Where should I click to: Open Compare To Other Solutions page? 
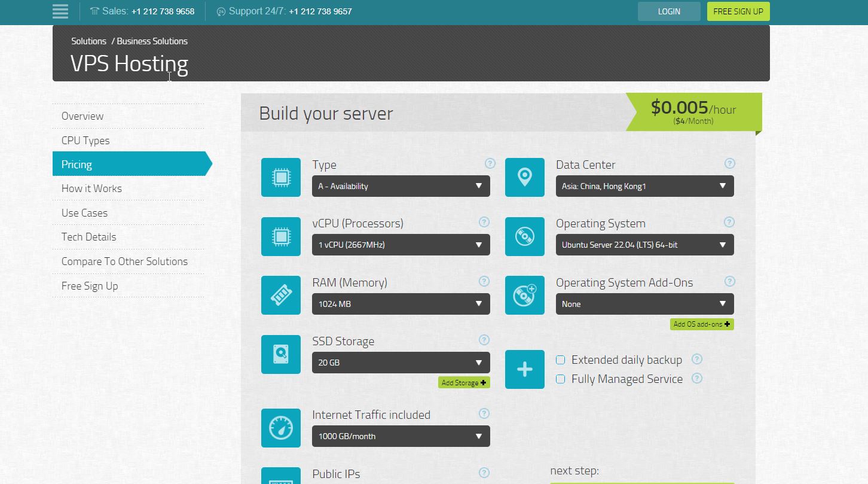[124, 261]
